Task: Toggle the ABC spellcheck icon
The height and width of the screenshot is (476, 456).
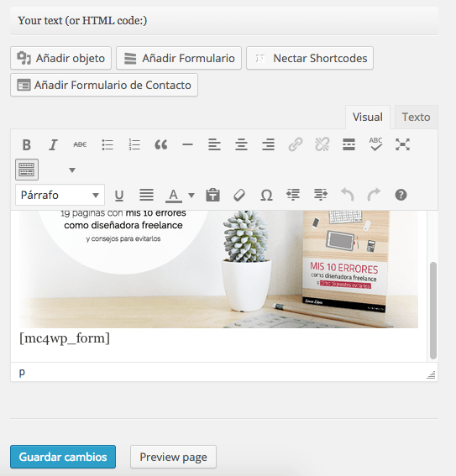Action: 375,144
